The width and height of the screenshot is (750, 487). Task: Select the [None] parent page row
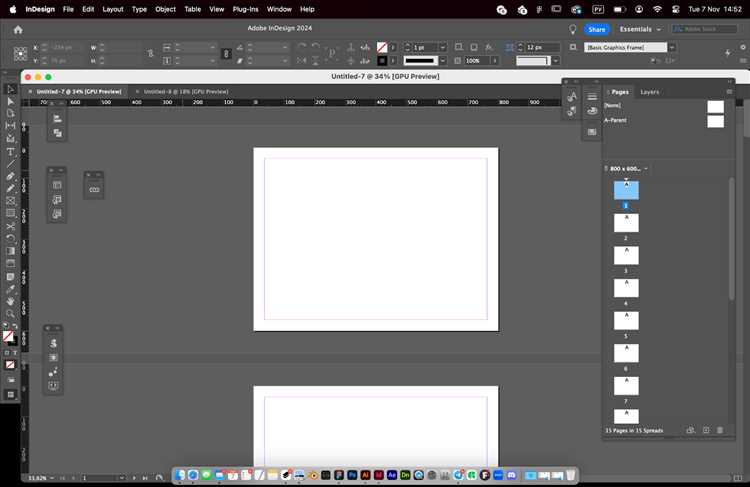pyautogui.click(x=665, y=106)
